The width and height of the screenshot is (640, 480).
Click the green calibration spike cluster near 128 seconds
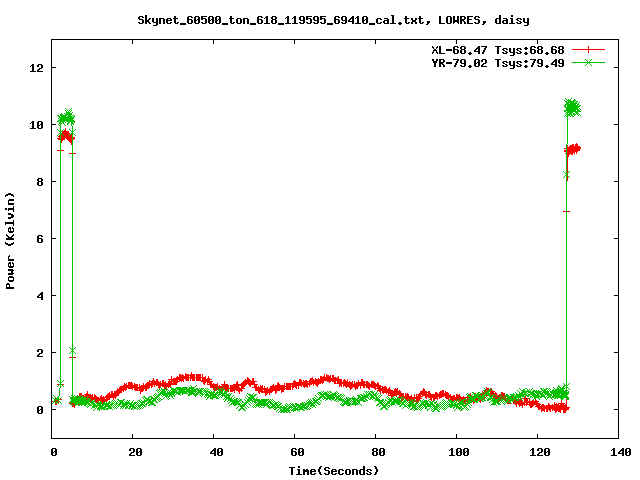(x=572, y=108)
